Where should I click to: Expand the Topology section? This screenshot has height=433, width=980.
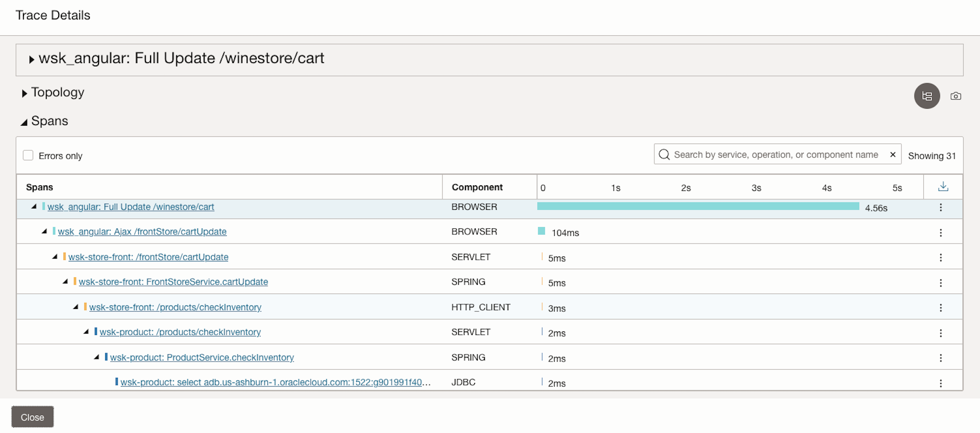24,93
